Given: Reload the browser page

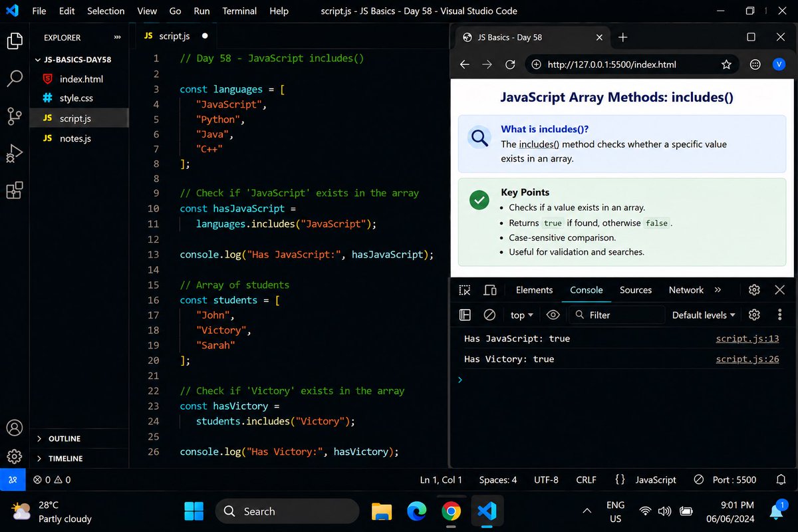Looking at the screenshot, I should pos(510,65).
